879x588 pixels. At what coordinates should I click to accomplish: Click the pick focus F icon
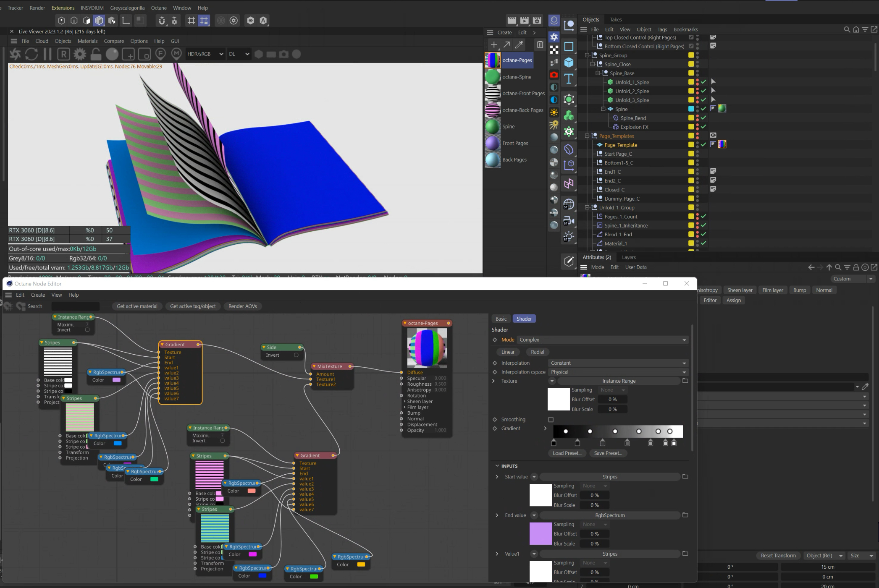[x=160, y=54]
